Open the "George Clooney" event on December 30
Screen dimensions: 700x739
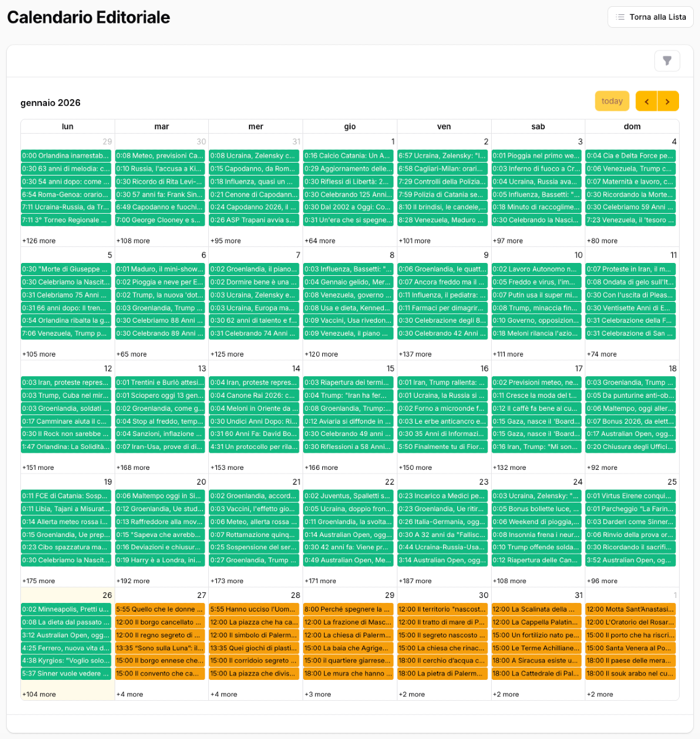[160, 220]
